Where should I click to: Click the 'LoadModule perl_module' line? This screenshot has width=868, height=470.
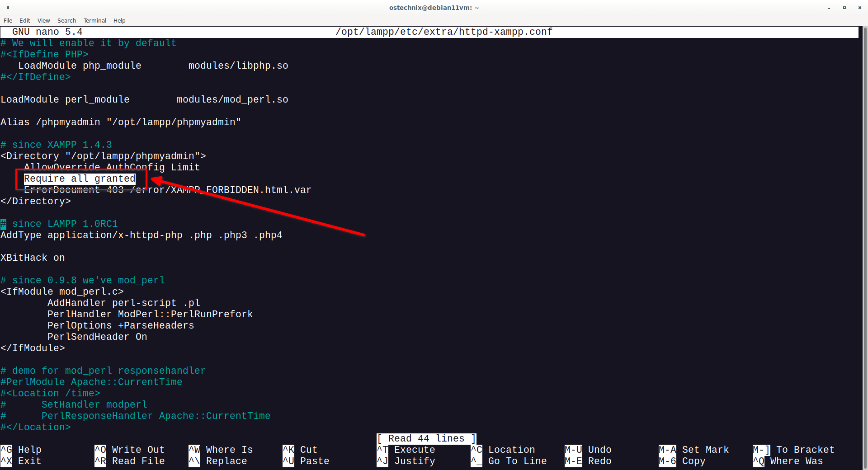[x=144, y=99]
